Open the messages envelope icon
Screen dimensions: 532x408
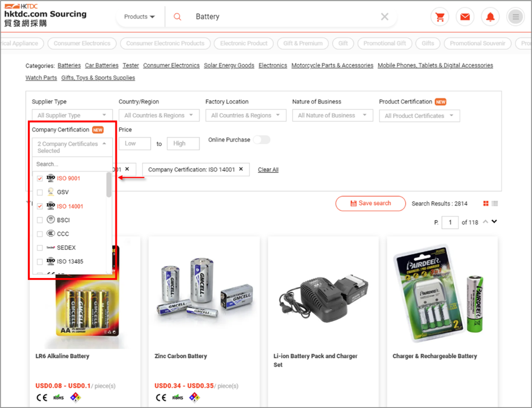465,17
